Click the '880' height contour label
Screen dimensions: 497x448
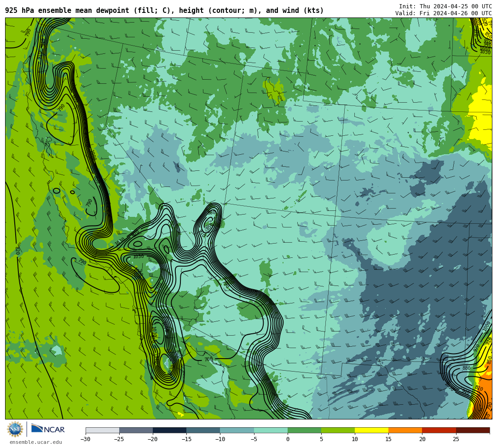pos(466,368)
